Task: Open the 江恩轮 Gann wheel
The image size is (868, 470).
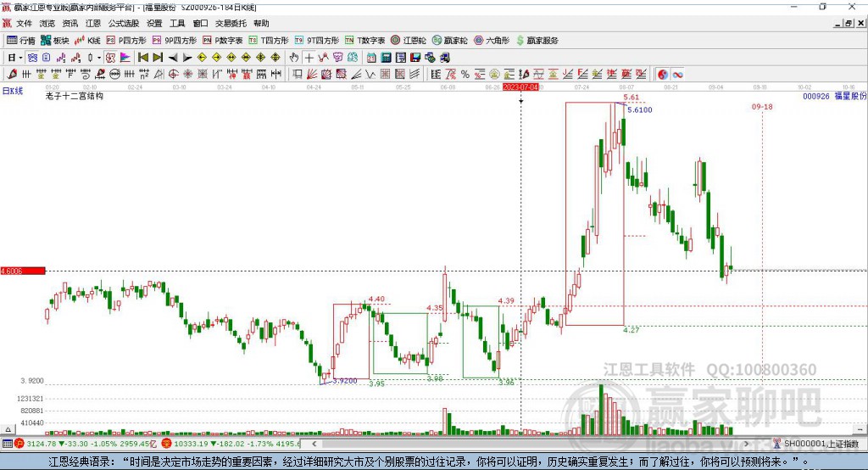Action: coord(409,41)
